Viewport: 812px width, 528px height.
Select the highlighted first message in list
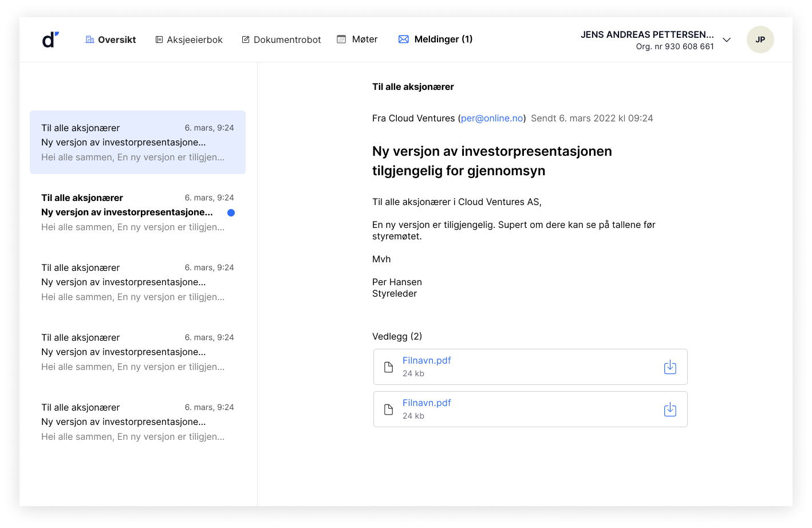137,142
